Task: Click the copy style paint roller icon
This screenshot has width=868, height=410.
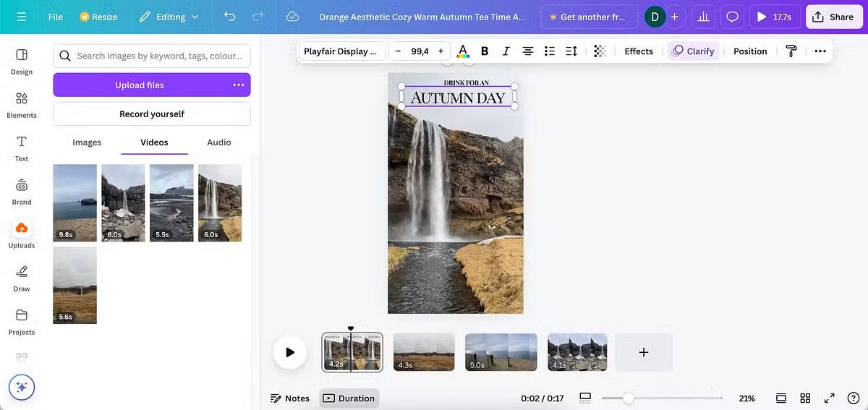Action: [791, 51]
